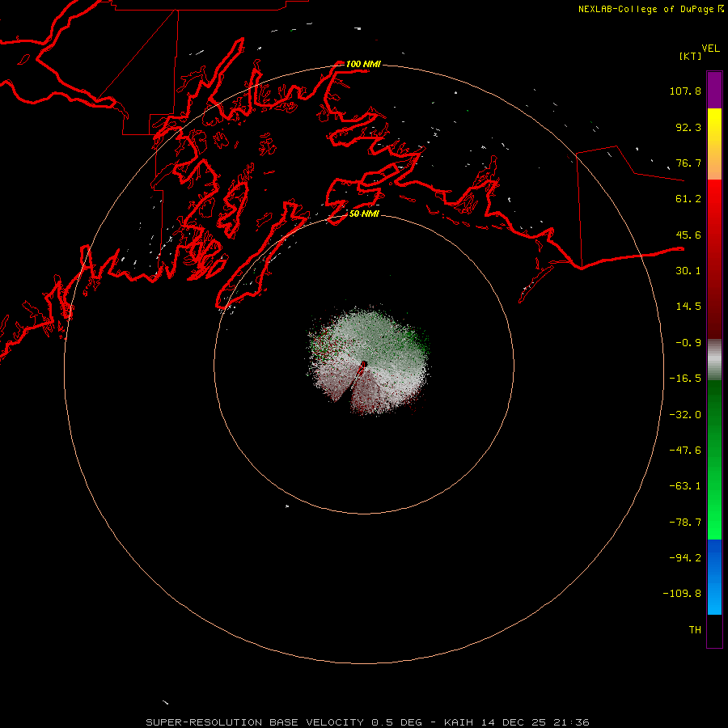Click the radar site marker at center
The image size is (728, 728).
coord(364,365)
